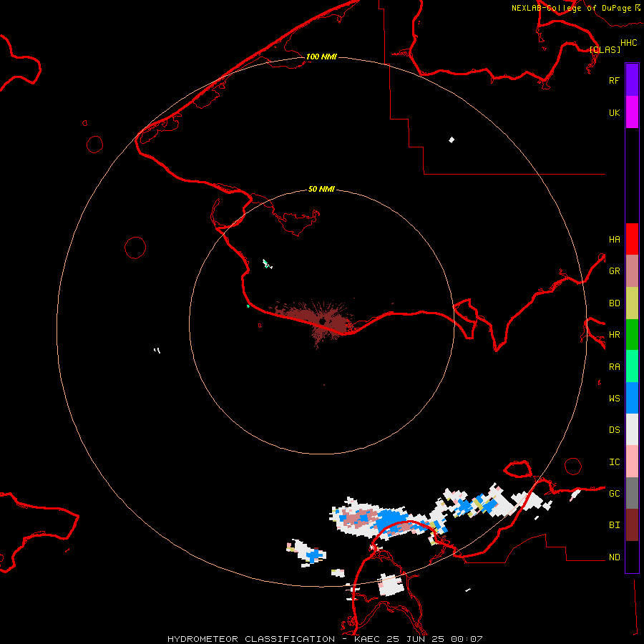The image size is (644, 644).
Task: Click the RF legend label
Action: pos(614,80)
